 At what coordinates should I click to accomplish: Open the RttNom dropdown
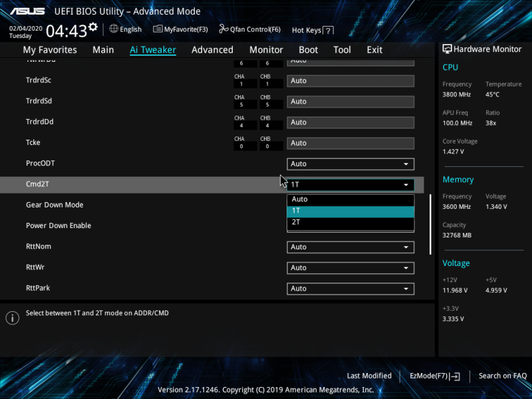[350, 247]
